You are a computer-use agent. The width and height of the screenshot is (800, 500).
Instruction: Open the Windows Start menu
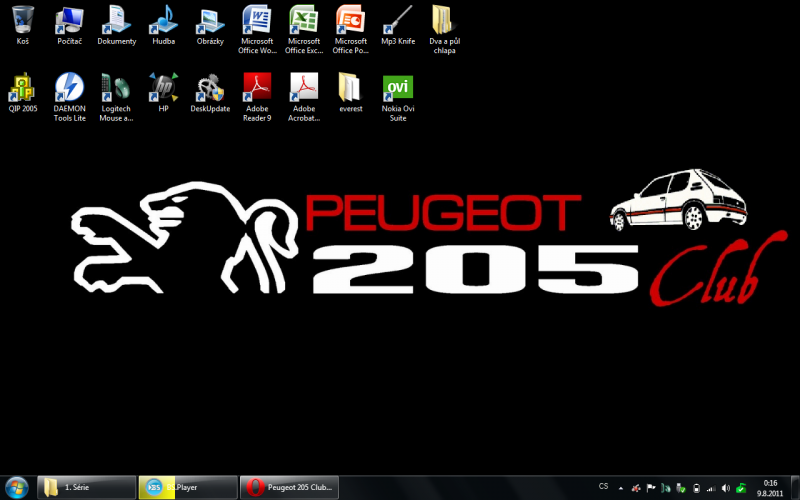click(x=17, y=486)
